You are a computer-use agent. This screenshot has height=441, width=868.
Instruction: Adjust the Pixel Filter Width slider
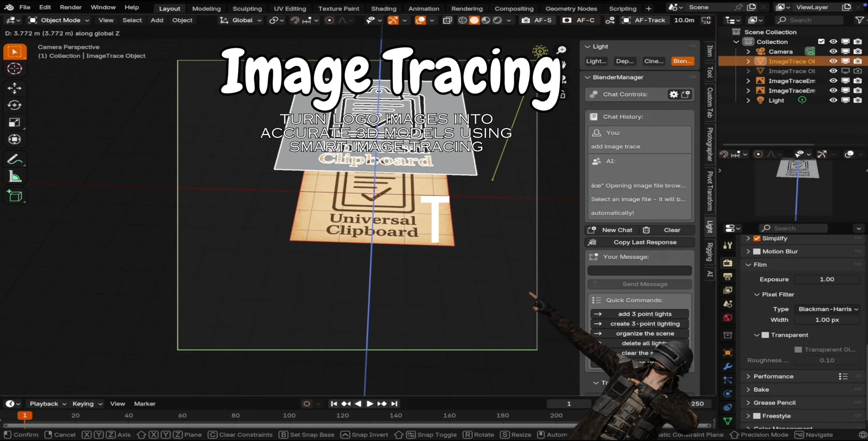coord(827,320)
